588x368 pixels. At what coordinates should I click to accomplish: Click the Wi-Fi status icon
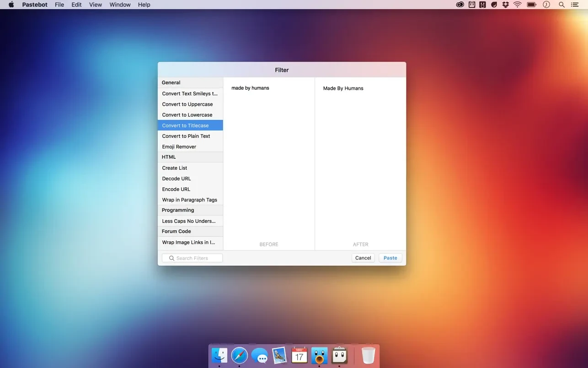coord(518,5)
